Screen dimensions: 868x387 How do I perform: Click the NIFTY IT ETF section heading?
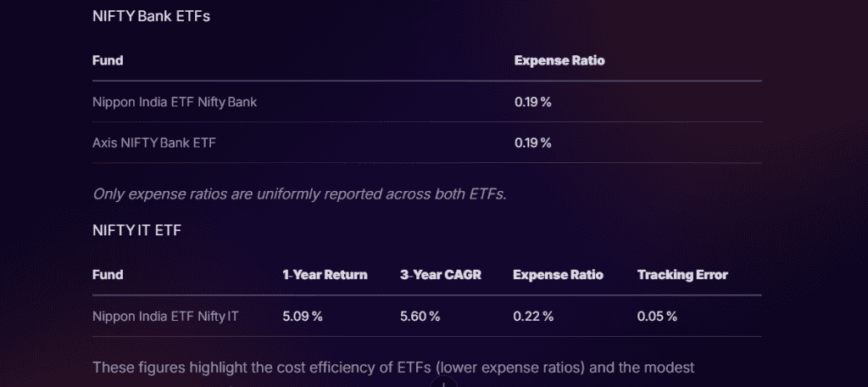(x=136, y=229)
